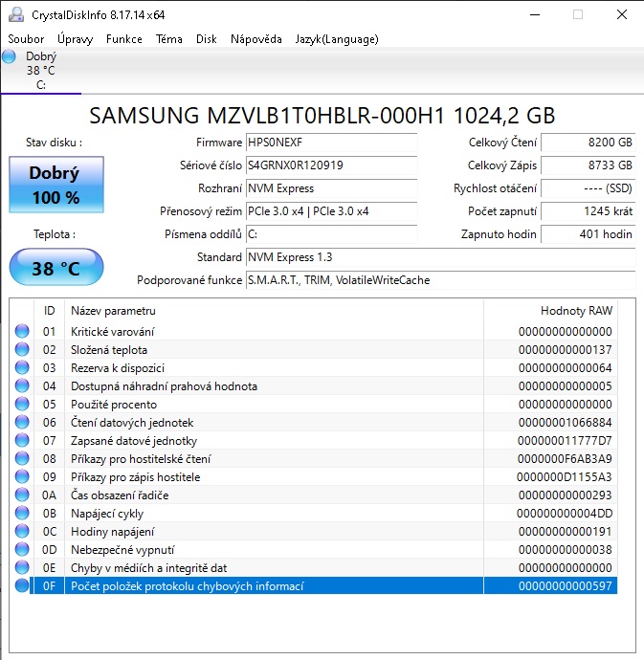Click status orb for selected row 0F
644x660 pixels.
coord(22,586)
